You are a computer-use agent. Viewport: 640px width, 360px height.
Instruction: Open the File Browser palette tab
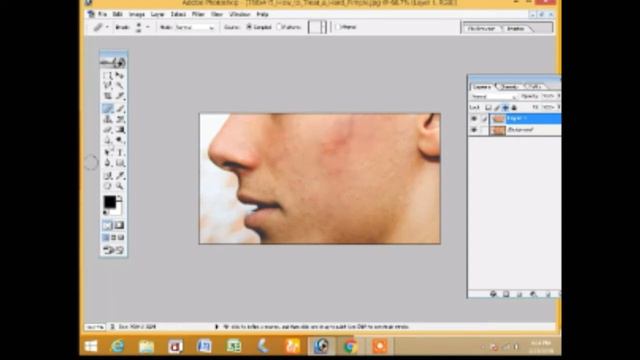click(482, 29)
